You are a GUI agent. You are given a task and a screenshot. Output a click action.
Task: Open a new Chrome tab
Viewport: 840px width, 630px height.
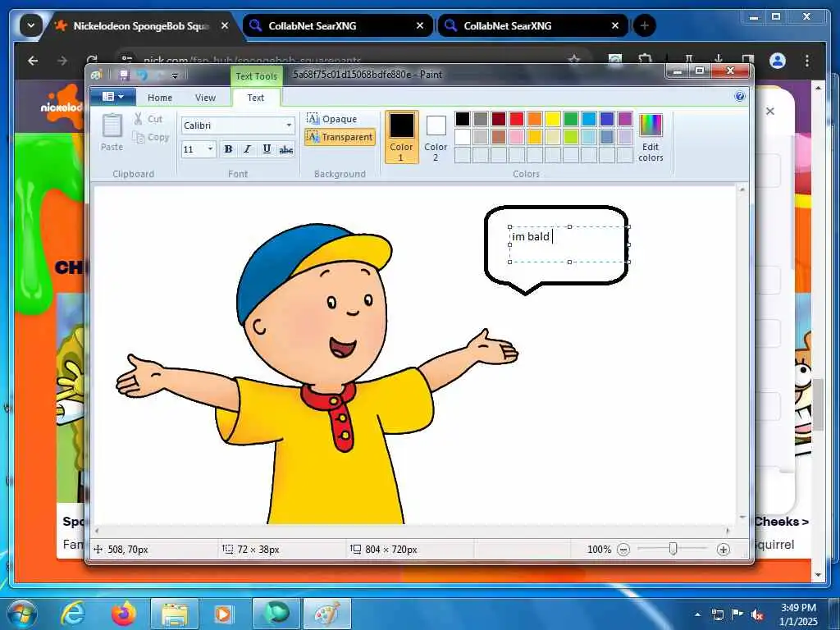coord(645,25)
